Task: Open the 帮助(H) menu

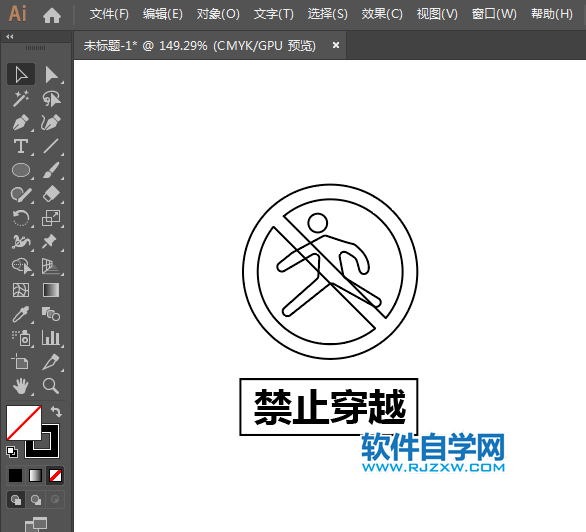Action: pyautogui.click(x=552, y=14)
